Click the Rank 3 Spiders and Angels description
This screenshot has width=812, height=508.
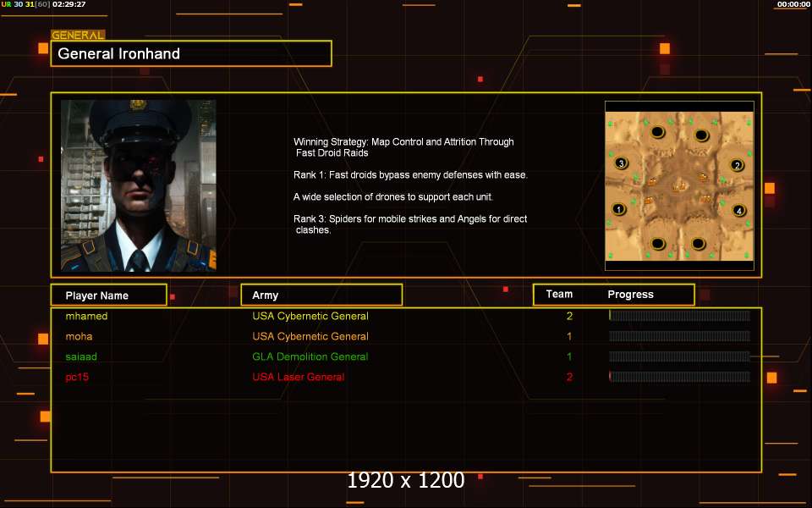[x=410, y=224]
